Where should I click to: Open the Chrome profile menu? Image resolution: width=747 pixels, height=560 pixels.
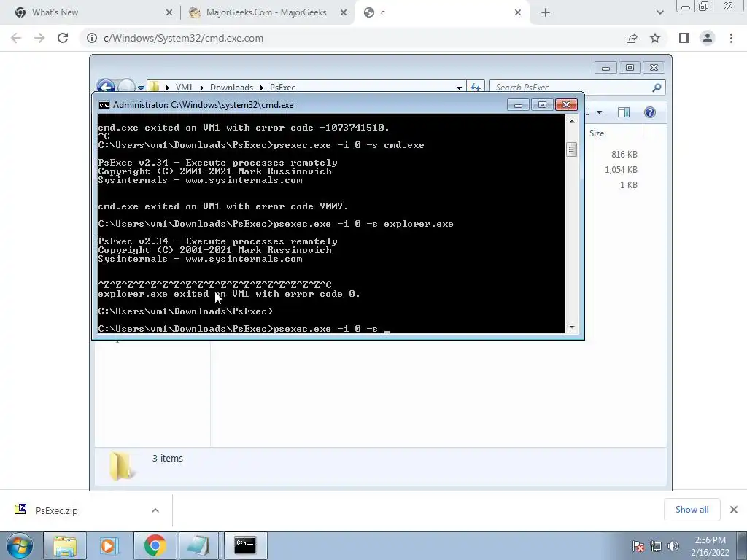(708, 38)
